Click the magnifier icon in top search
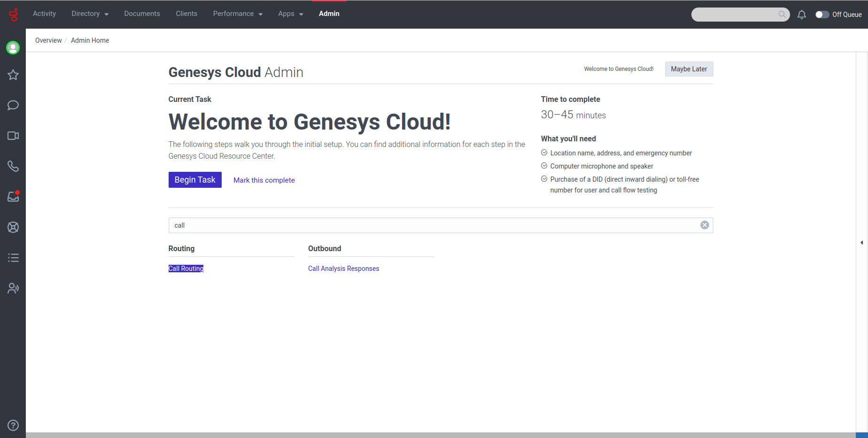Viewport: 868px width, 438px height. pos(782,15)
